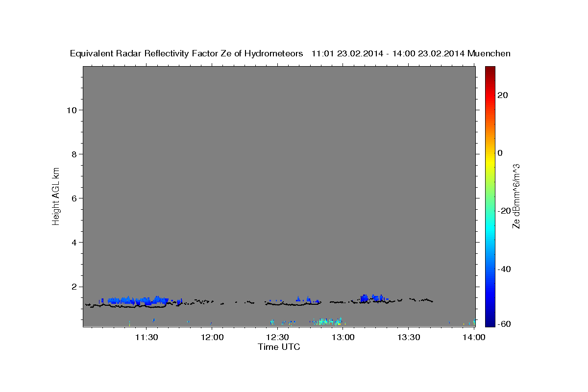The image size is (588, 392).
Task: Select the 13:00 time tick label
Action: (x=343, y=337)
